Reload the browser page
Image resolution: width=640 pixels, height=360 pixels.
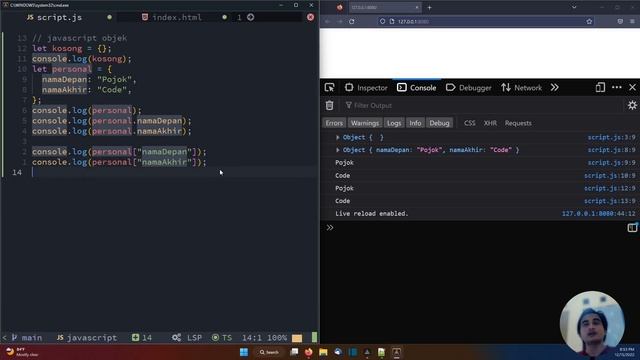point(352,21)
